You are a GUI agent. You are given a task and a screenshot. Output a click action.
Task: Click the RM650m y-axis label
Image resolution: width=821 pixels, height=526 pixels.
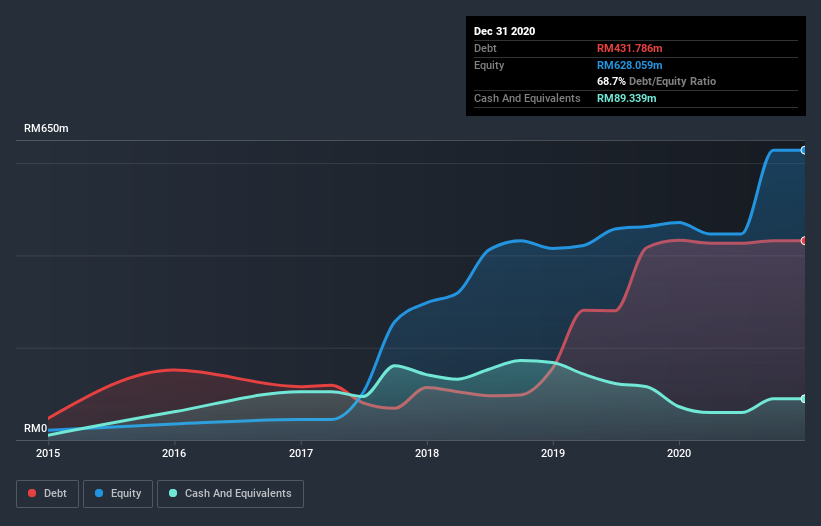(46, 128)
